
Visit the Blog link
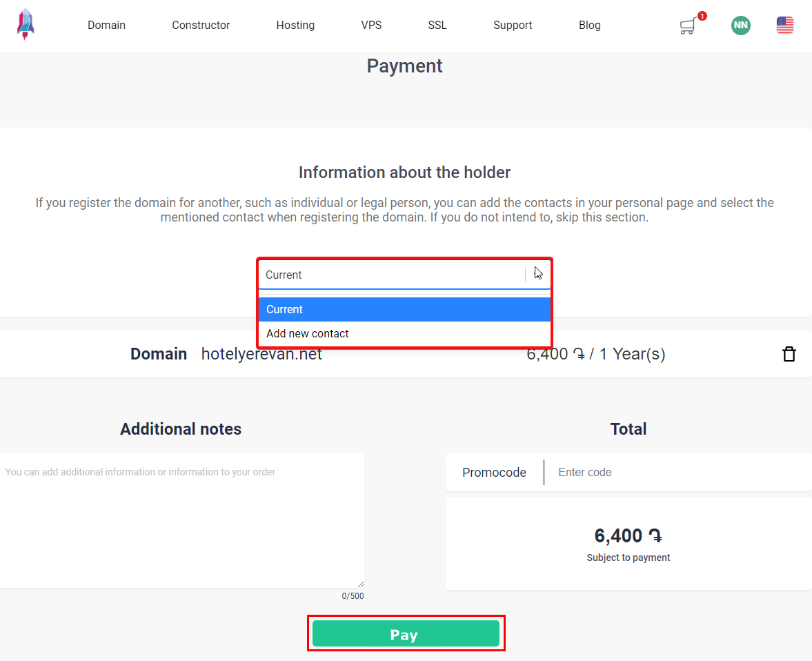pos(589,25)
